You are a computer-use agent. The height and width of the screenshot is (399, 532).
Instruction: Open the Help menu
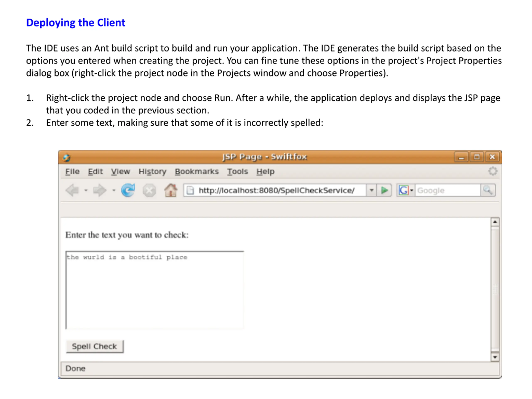pyautogui.click(x=265, y=171)
